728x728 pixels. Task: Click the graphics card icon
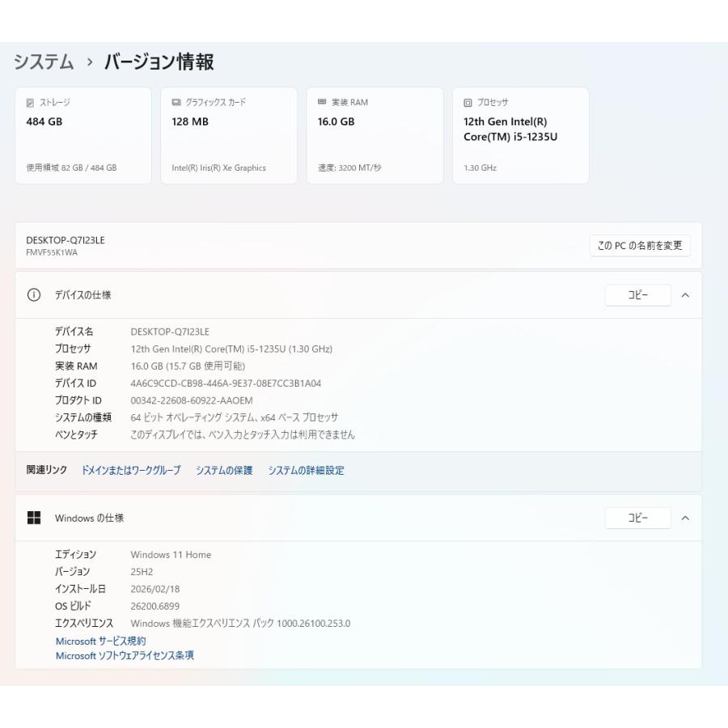(x=176, y=102)
